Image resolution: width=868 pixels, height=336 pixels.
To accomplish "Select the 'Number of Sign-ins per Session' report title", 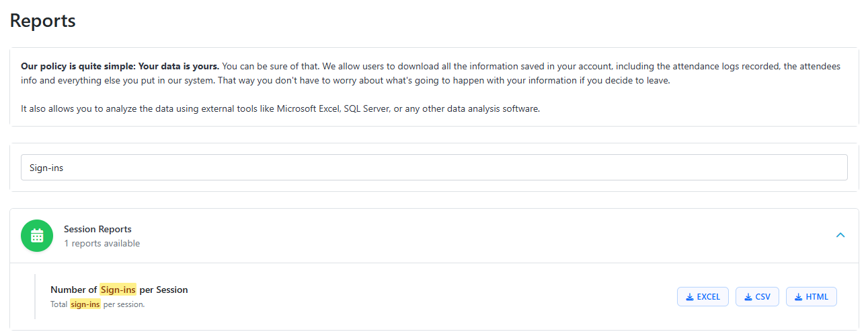I will click(x=119, y=290).
